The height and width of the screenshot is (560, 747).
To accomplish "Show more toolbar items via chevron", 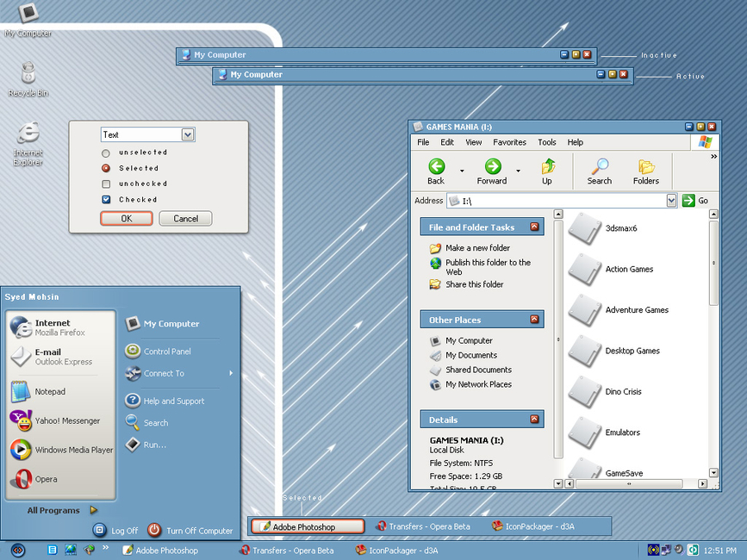I will (x=713, y=156).
